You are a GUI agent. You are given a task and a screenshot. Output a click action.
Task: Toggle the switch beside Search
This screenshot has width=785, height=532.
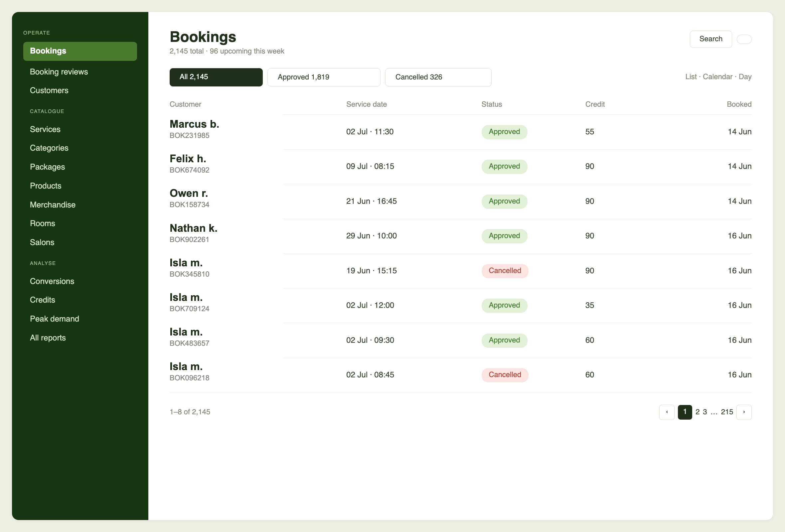[744, 39]
